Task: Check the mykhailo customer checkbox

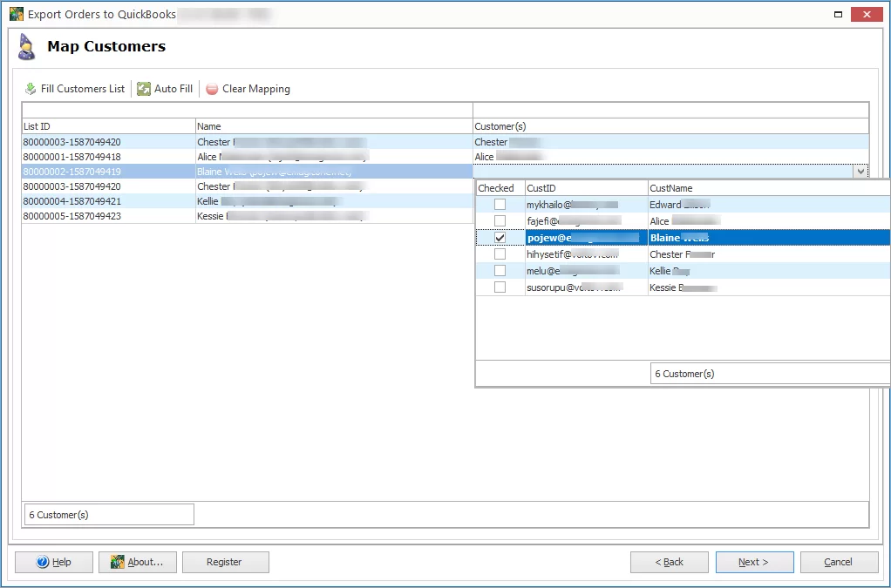Action: 500,204
